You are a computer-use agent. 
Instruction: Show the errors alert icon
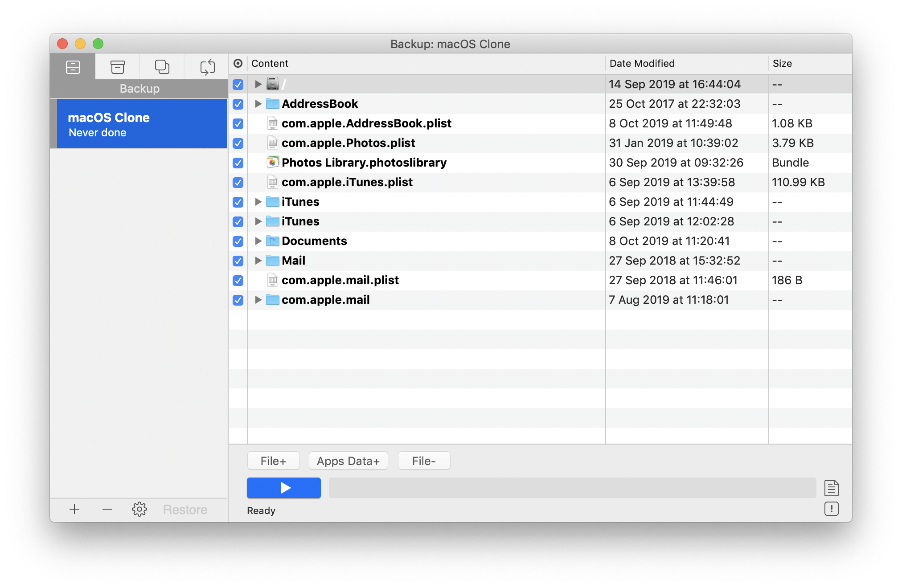[832, 509]
